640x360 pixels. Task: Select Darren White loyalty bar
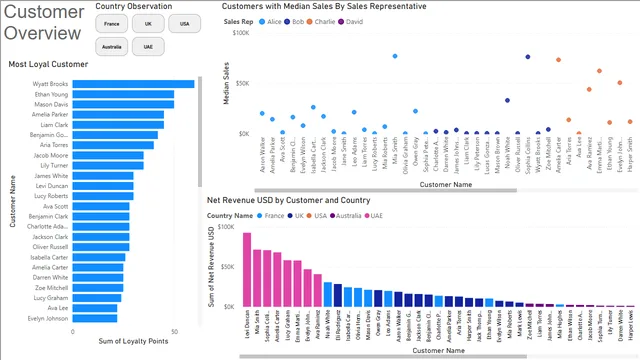click(x=98, y=278)
